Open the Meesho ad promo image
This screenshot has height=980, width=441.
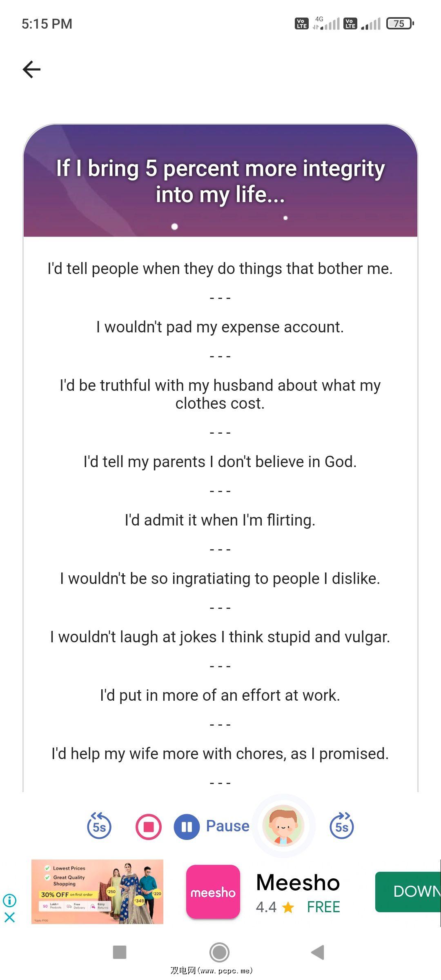(x=97, y=891)
